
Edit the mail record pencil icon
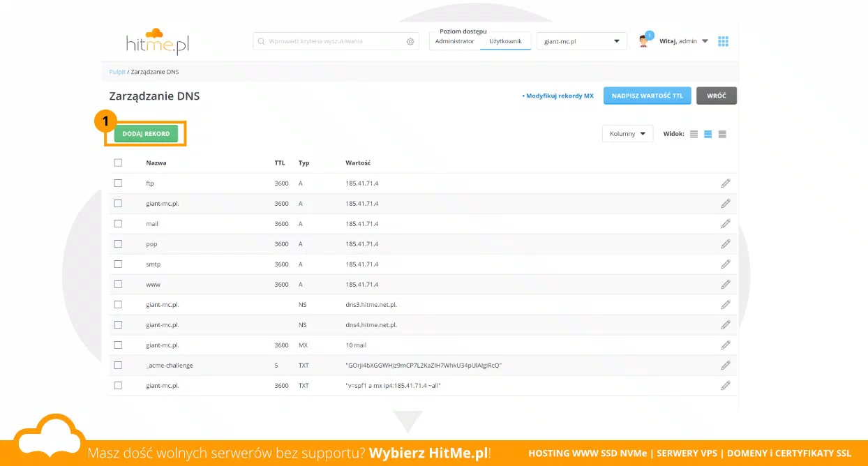click(726, 224)
